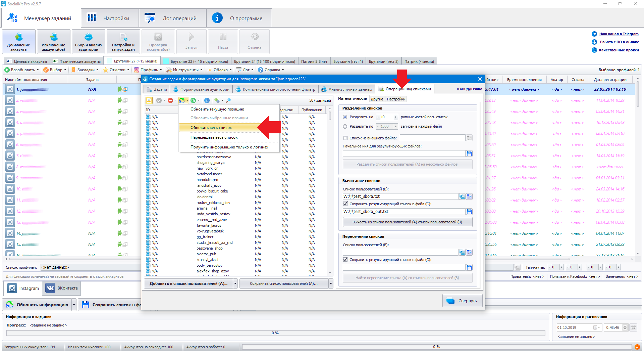Click the orange status icon in bottom-right corner
This screenshot has height=352, width=644.
(637, 347)
